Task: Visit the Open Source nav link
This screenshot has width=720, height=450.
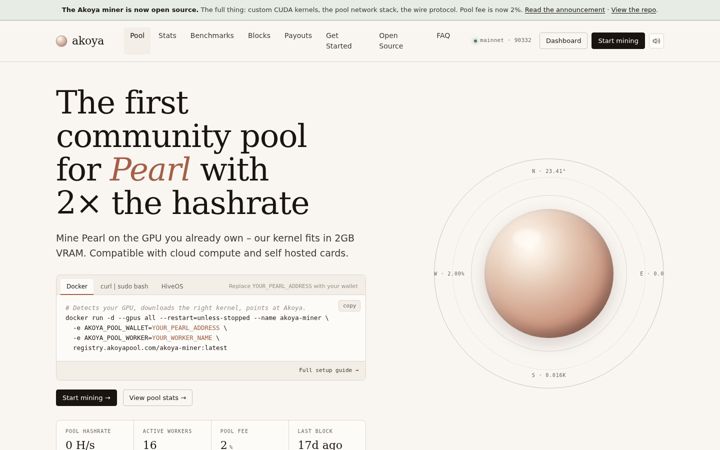Action: (x=391, y=41)
